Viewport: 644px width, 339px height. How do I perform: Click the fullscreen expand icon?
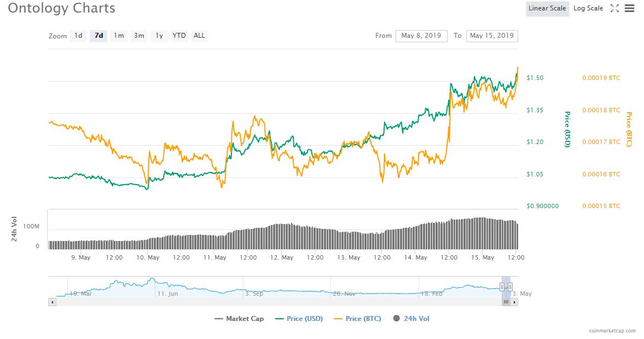(614, 8)
